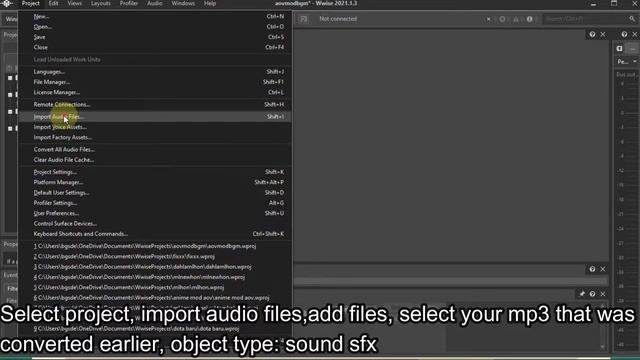The width and height of the screenshot is (640, 360).
Task: Select Save from Project menu
Action: [155, 37]
